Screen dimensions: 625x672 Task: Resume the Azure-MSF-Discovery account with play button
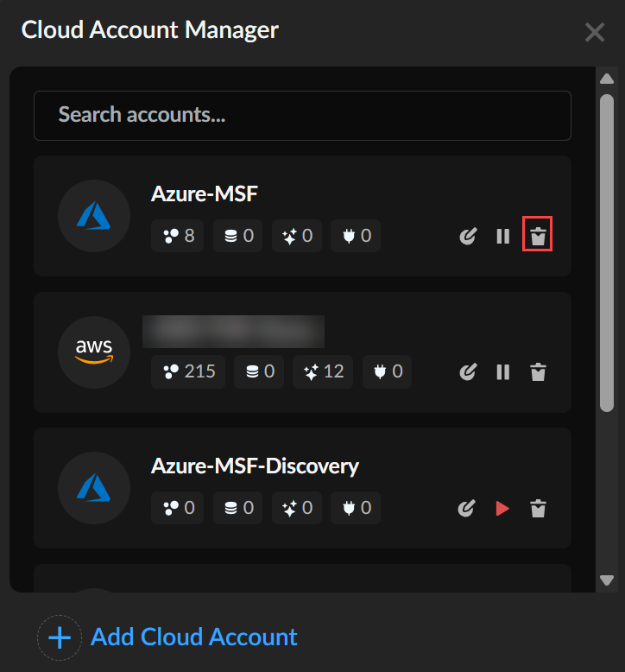coord(502,509)
